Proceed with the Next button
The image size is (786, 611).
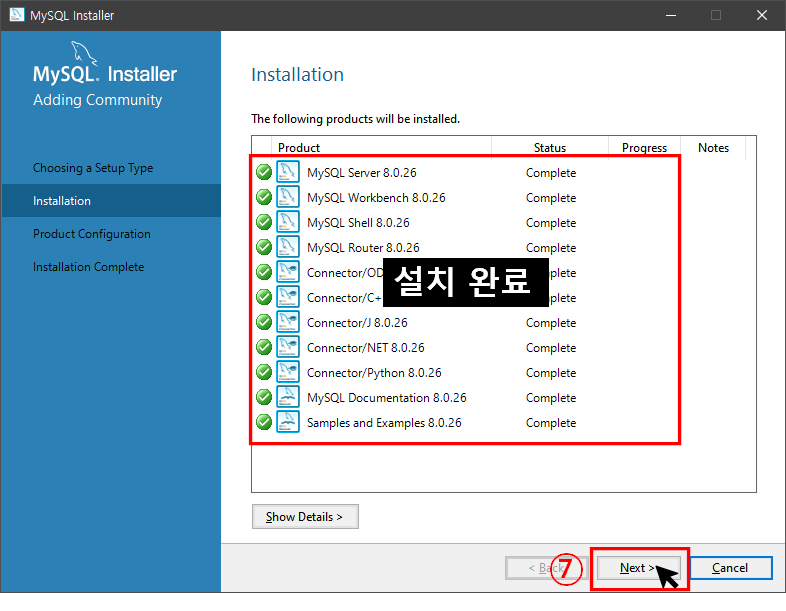click(x=638, y=568)
